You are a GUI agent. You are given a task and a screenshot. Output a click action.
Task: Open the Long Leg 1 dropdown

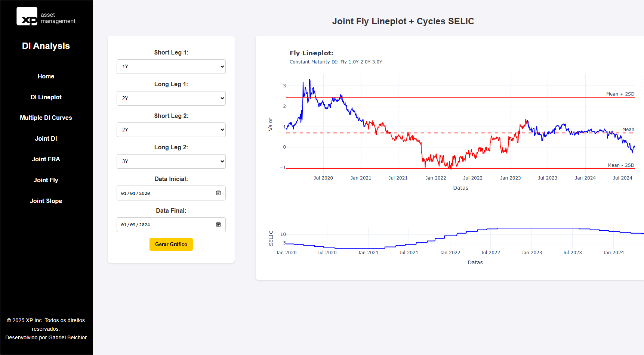pyautogui.click(x=171, y=98)
